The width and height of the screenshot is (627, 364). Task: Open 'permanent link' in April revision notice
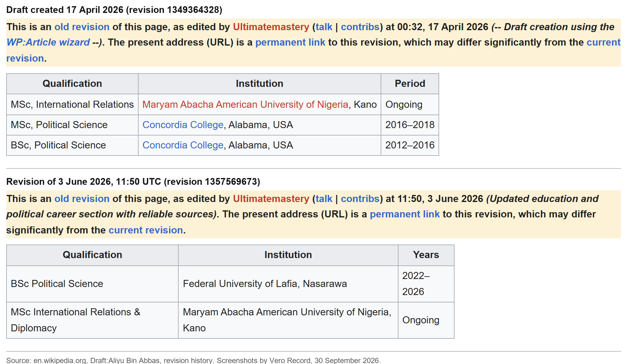[290, 42]
